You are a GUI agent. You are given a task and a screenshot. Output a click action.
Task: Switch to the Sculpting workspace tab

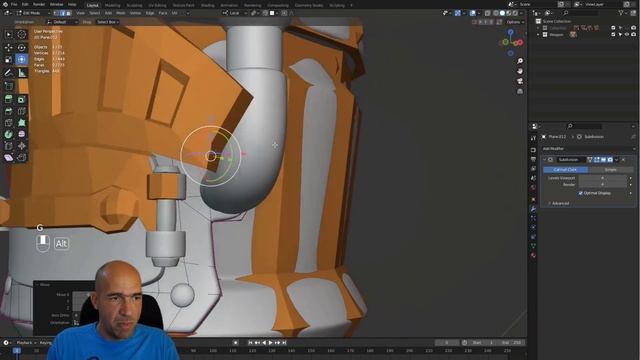[134, 5]
